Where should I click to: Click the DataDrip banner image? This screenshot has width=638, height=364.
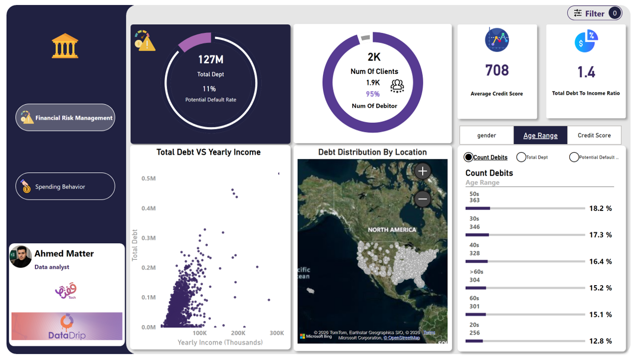point(67,326)
